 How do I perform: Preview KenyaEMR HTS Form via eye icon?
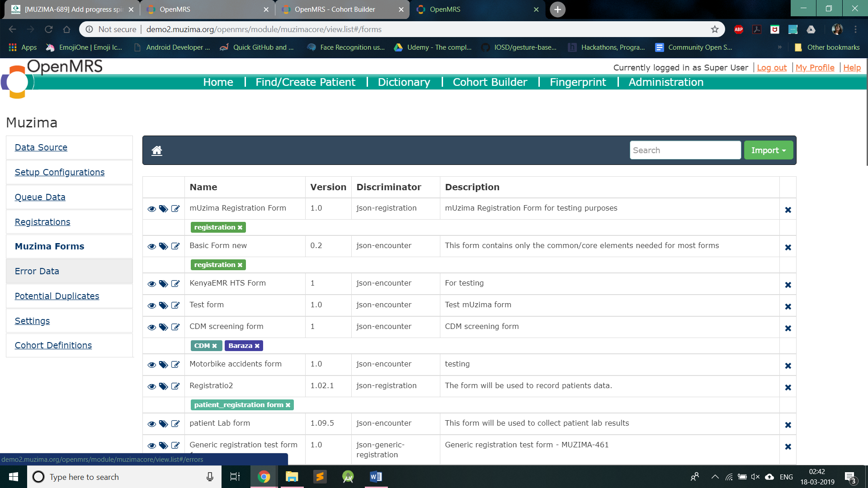pyautogui.click(x=152, y=284)
